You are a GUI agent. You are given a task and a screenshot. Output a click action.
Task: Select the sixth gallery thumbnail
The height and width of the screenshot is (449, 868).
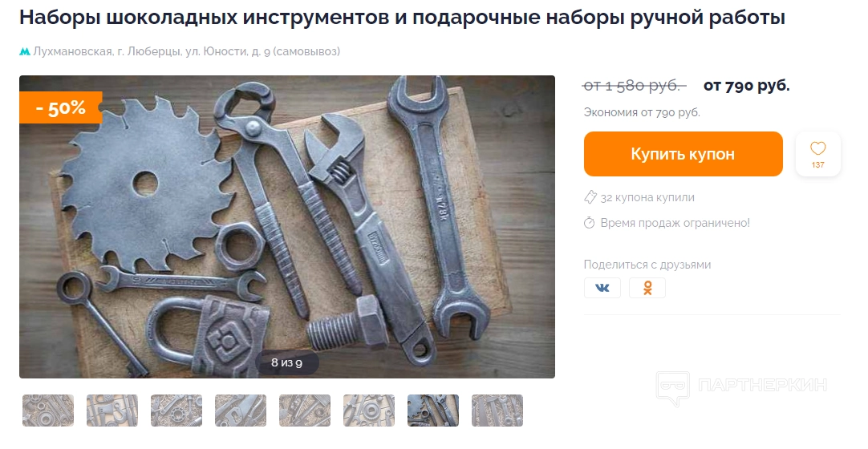[x=369, y=411]
